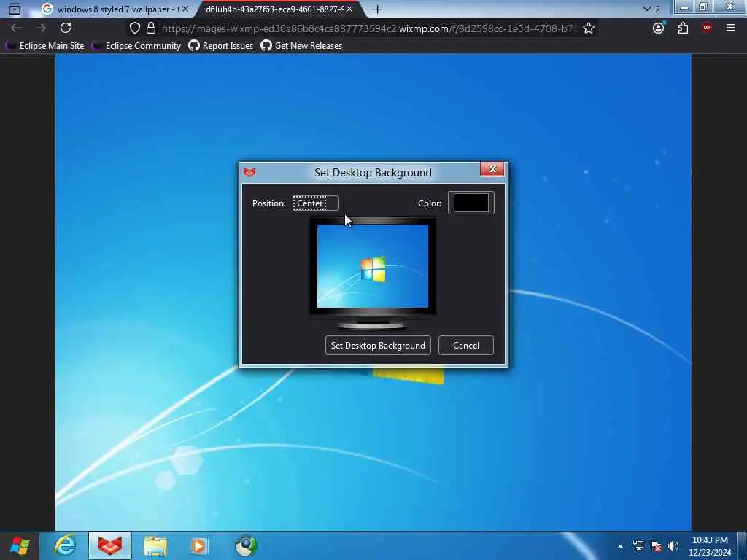Screen dimensions: 747x560
Task: Switch to the Eclipse browser taskbar button
Action: pyautogui.click(x=110, y=545)
